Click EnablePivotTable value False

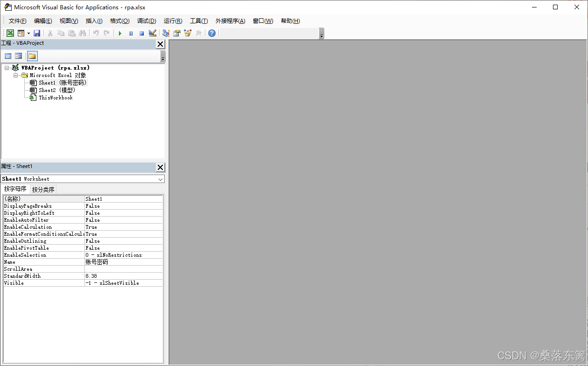tap(124, 248)
